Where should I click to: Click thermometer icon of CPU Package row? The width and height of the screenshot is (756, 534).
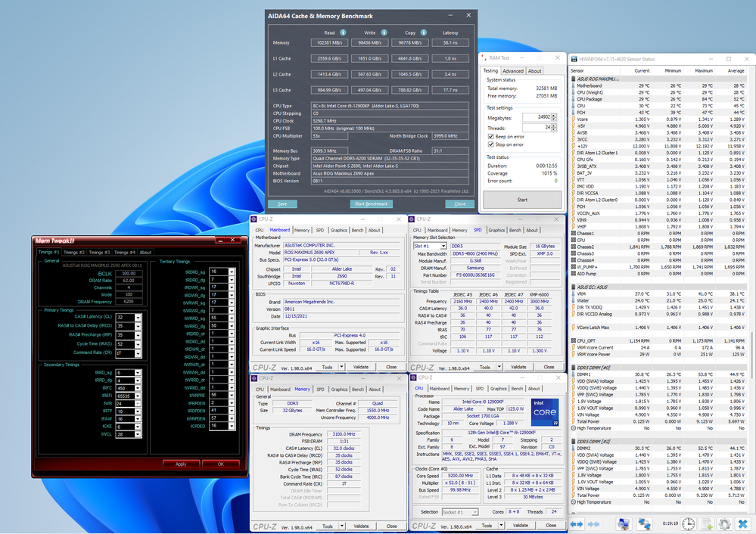click(574, 99)
